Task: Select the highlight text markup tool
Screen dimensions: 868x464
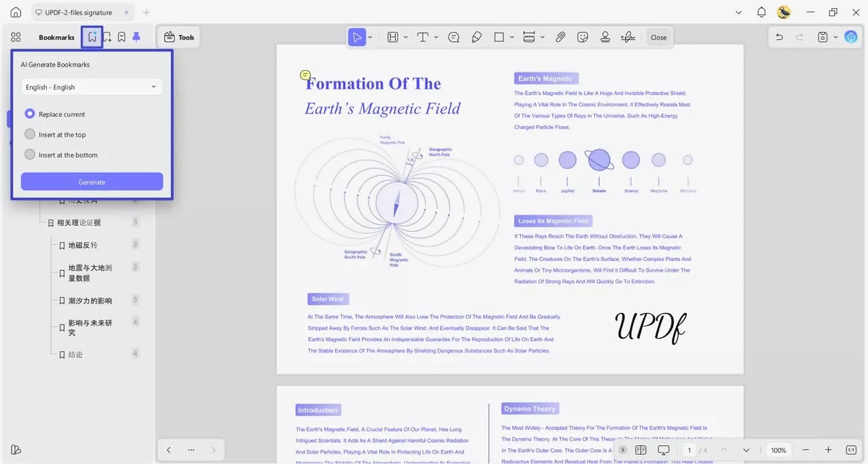Action: pyautogui.click(x=393, y=37)
